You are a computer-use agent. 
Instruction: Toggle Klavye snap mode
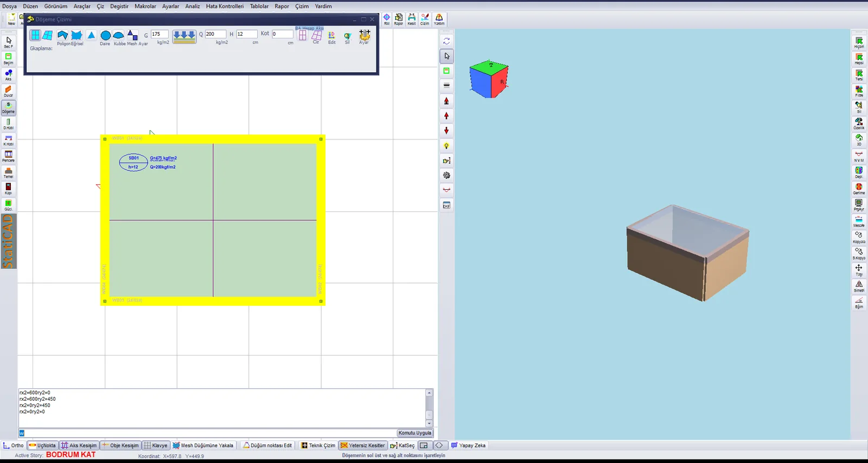click(156, 446)
